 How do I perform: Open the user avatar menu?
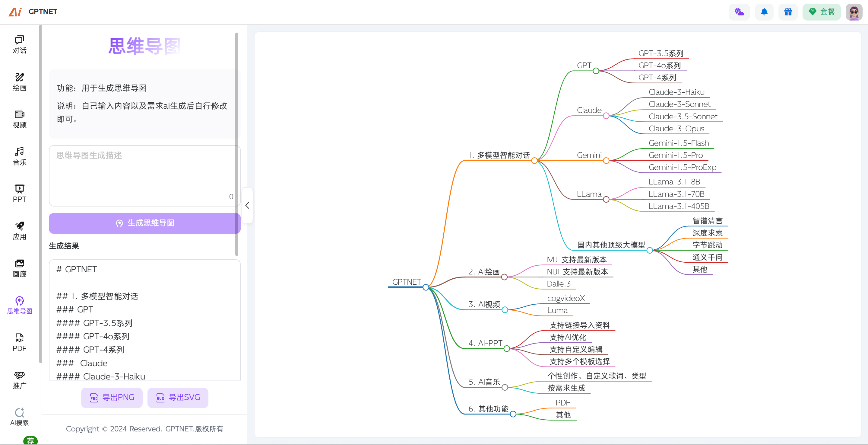point(854,12)
